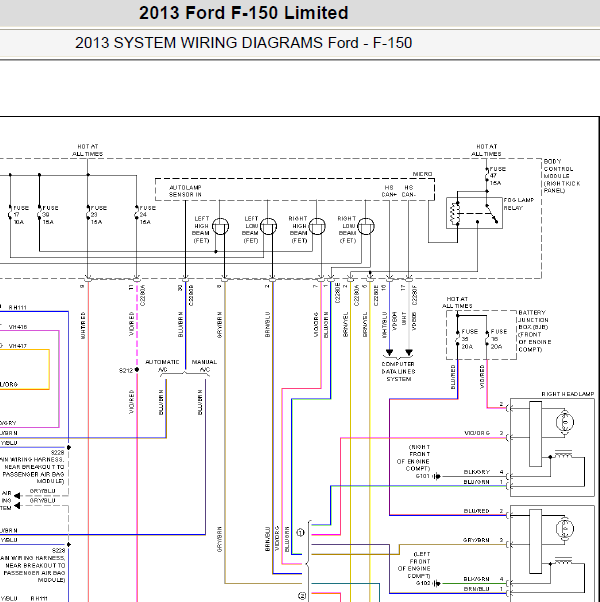
Task: Click the 'MICRO' label
Action: [422, 174]
